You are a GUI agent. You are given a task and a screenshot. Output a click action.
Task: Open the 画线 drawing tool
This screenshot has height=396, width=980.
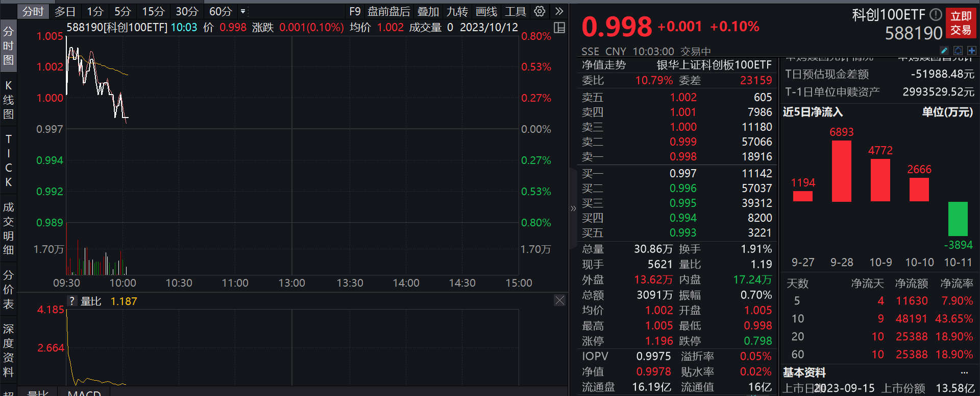pyautogui.click(x=486, y=11)
